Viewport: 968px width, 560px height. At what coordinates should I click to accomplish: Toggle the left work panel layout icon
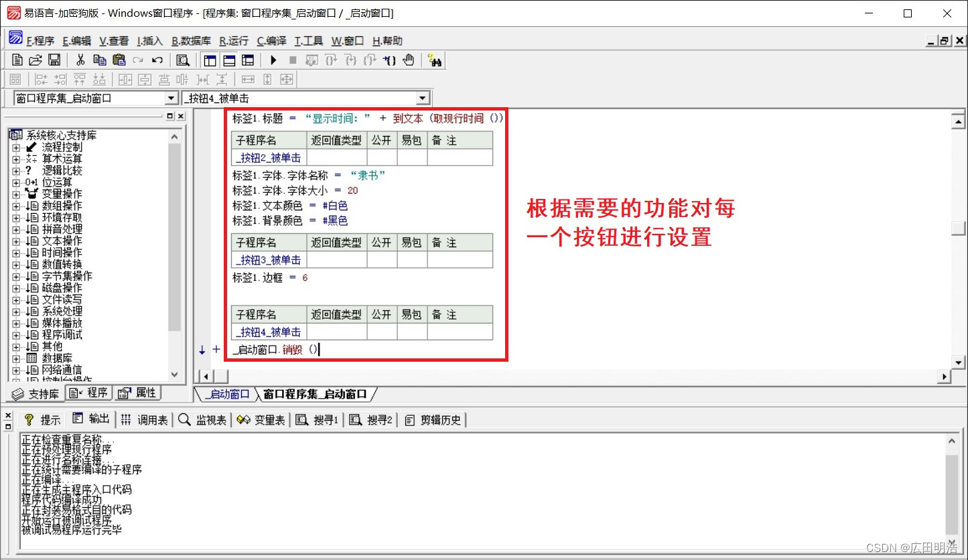click(x=210, y=60)
